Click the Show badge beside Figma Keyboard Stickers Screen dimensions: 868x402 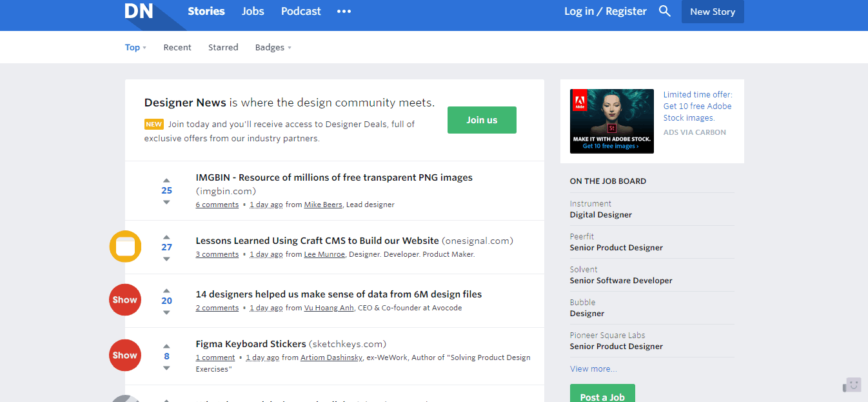[x=125, y=355]
